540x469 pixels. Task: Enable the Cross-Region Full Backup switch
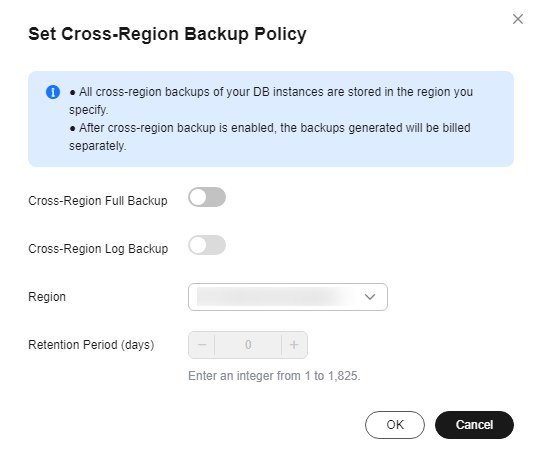click(207, 197)
